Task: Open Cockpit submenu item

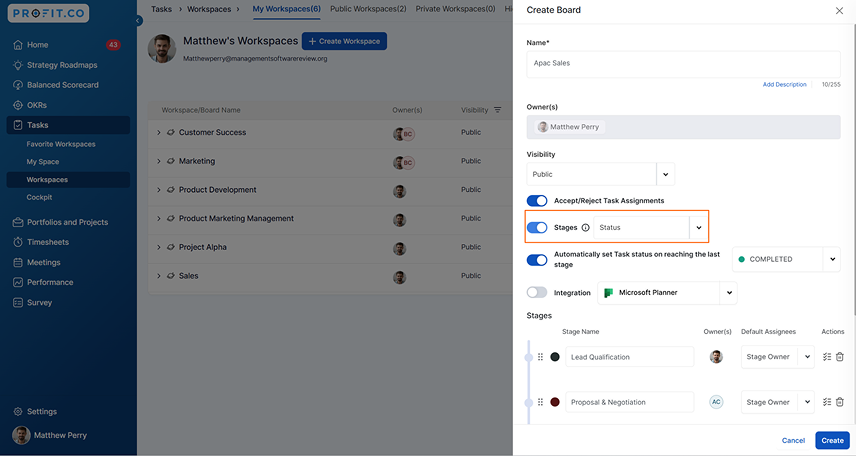Action: tap(39, 197)
